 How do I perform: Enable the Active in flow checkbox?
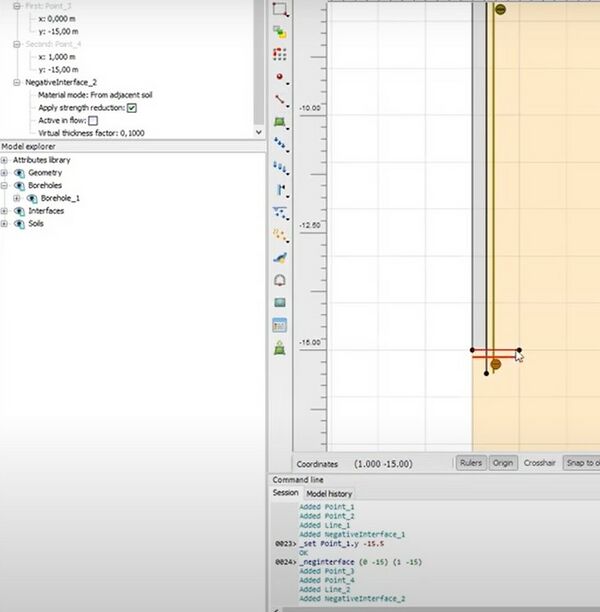(93, 120)
